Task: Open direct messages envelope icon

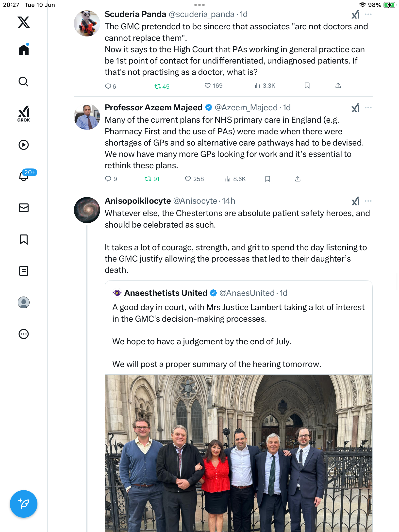Action: pyautogui.click(x=24, y=208)
